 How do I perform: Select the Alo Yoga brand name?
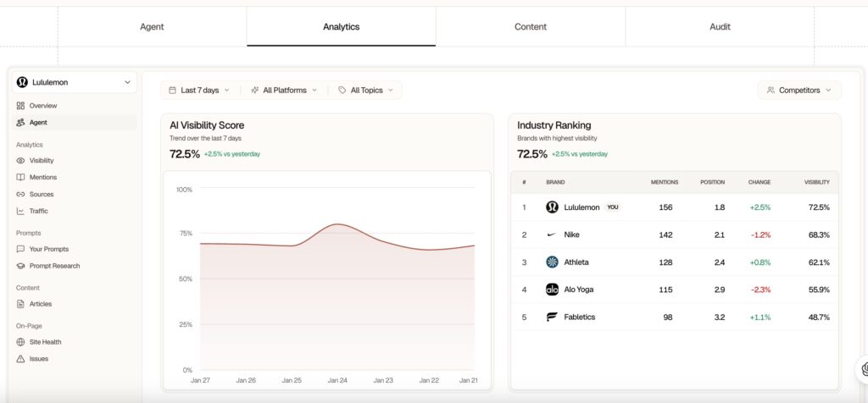[x=579, y=290]
